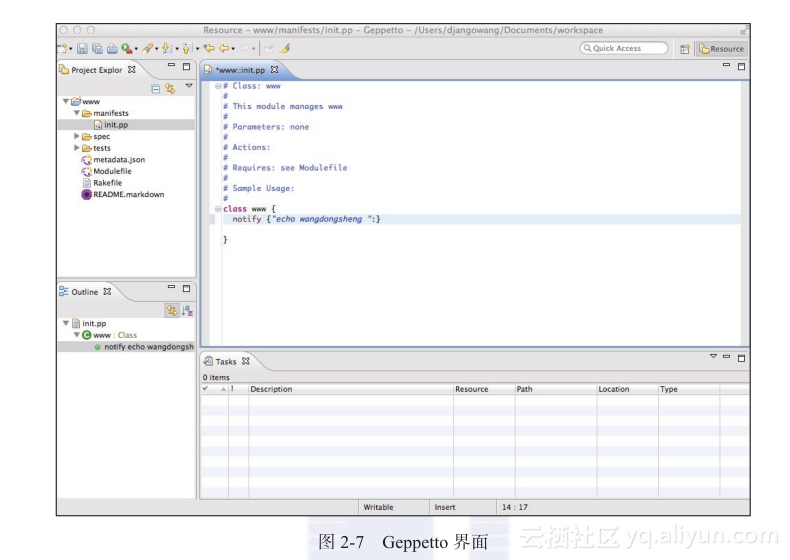
Task: Open the Tasks view menu triangle
Action: 713,356
